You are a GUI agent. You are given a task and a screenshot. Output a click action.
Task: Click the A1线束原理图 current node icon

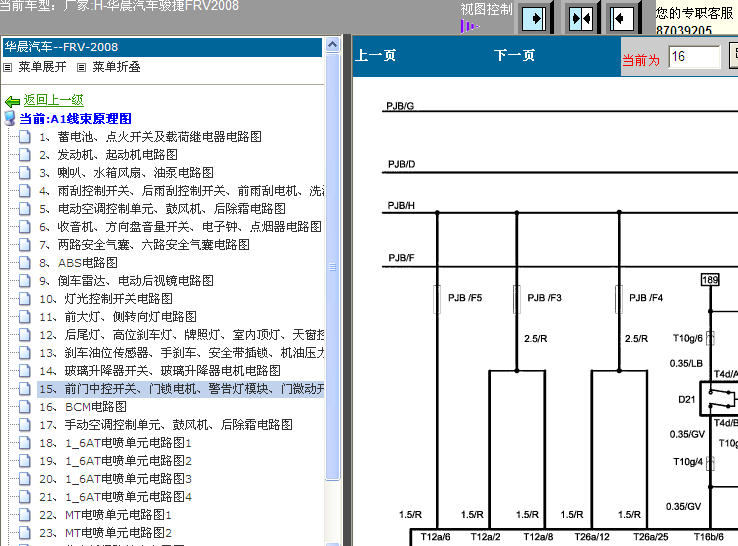click(x=9, y=118)
